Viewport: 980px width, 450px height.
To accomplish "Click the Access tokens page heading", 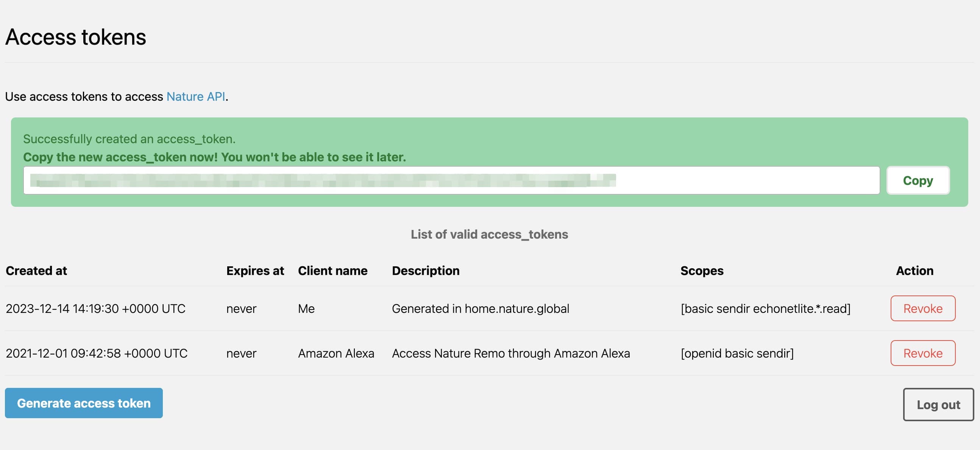I will pos(76,37).
